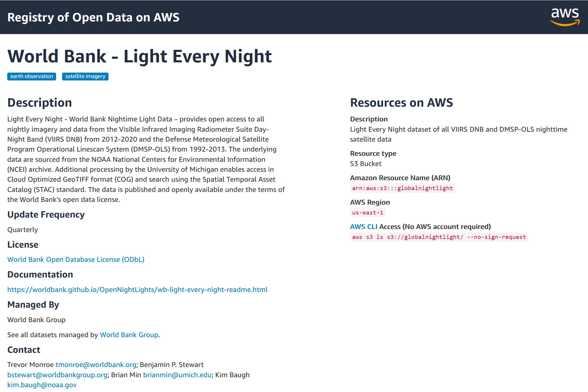
Task: Open the OpenNightLights readme documentation URL
Action: (x=137, y=290)
